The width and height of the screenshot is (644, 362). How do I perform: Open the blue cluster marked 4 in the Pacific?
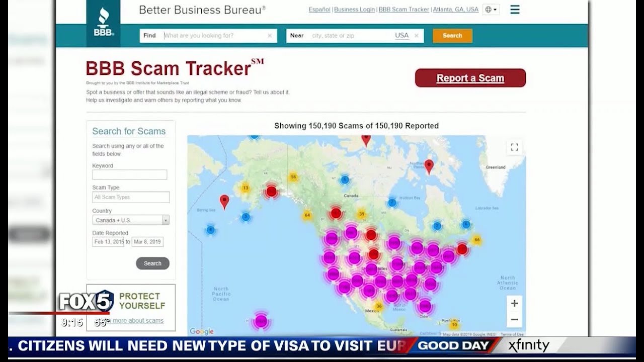(x=210, y=230)
